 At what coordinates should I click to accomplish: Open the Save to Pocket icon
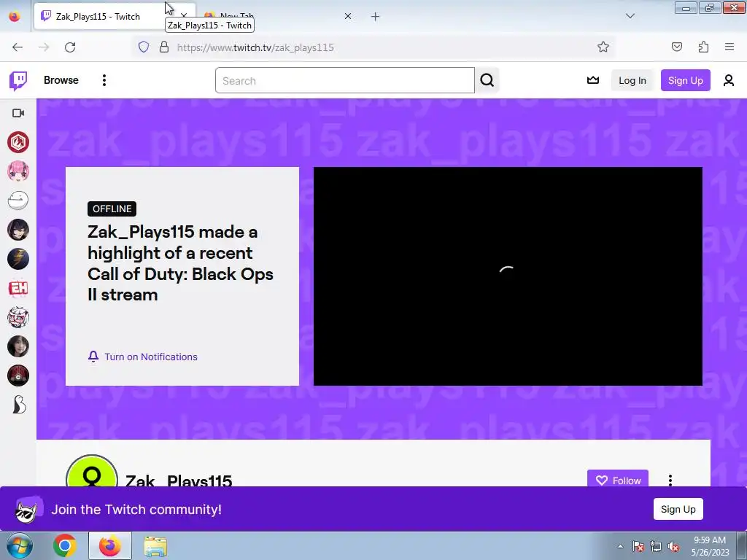tap(677, 47)
